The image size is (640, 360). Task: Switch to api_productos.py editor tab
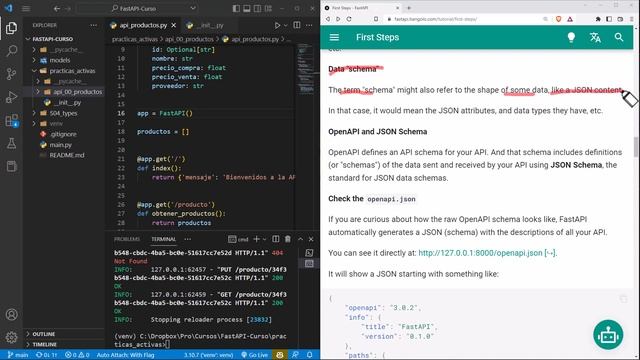(144, 25)
